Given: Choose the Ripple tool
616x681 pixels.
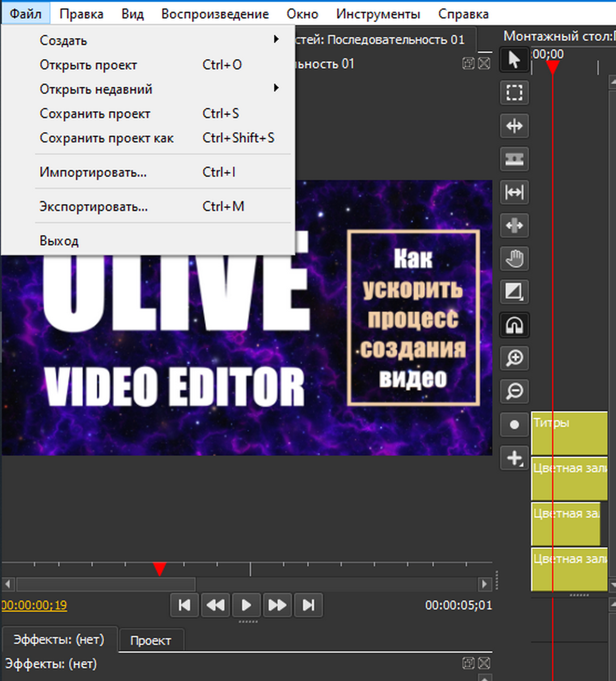Looking at the screenshot, I should click(514, 125).
